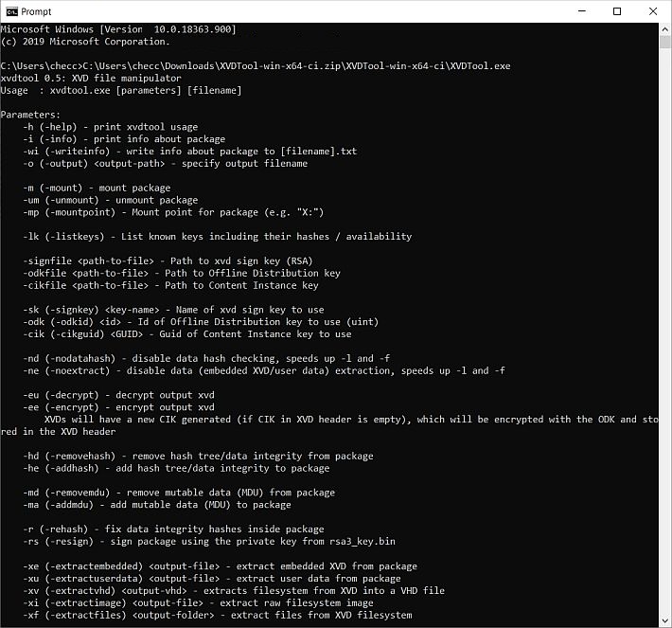Maximize the Prompt window
Screen dimensions: 672x628
[x=617, y=11]
